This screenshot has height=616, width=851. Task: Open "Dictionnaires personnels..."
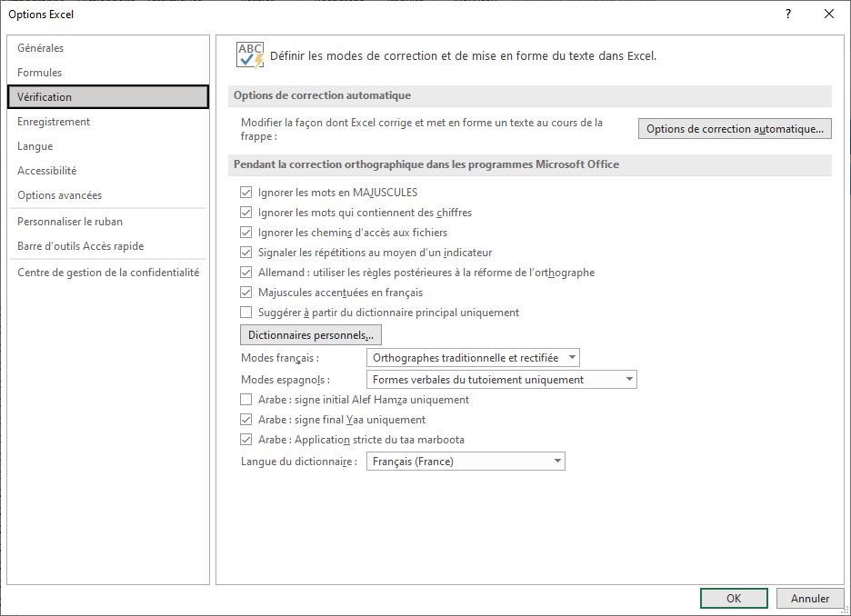point(312,334)
